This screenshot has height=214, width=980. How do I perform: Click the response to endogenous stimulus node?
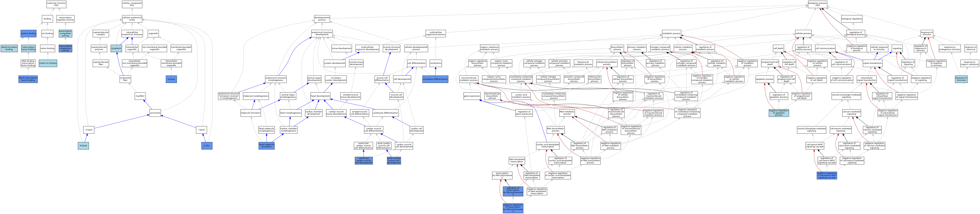[950, 48]
